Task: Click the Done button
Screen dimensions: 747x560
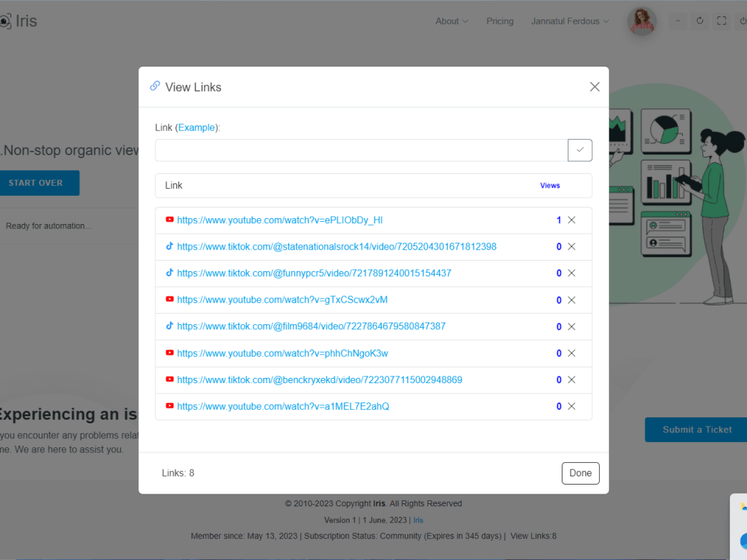Action: [x=580, y=473]
